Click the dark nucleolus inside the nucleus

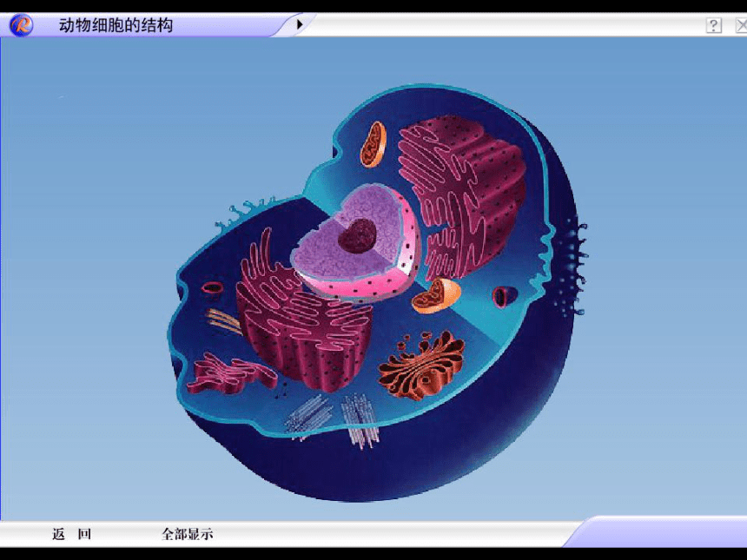357,235
